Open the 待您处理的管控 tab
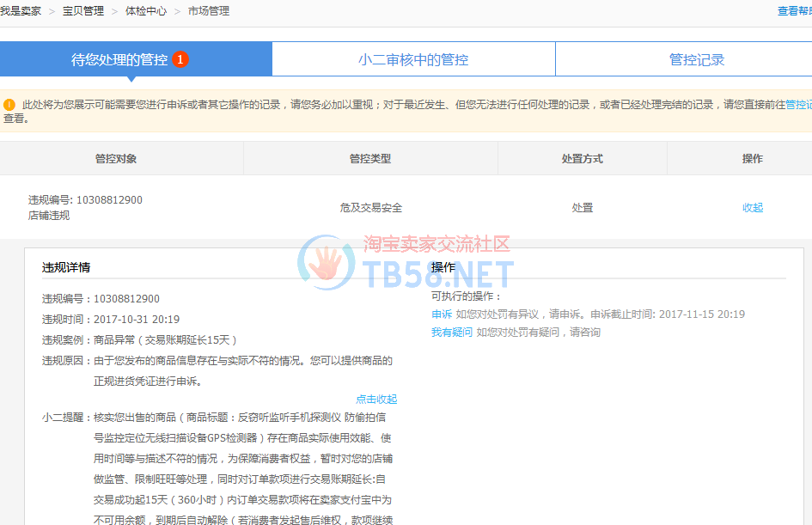Viewport: 812px width, 525px height. tap(119, 60)
